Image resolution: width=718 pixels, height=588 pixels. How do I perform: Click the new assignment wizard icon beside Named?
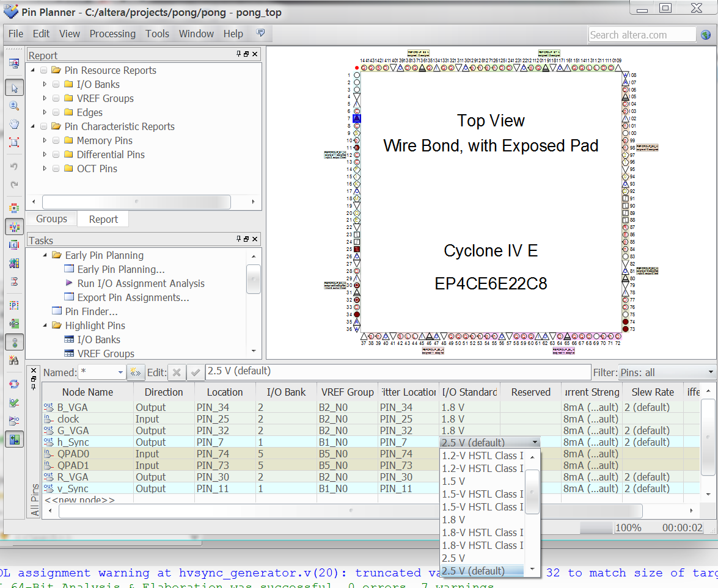point(136,371)
